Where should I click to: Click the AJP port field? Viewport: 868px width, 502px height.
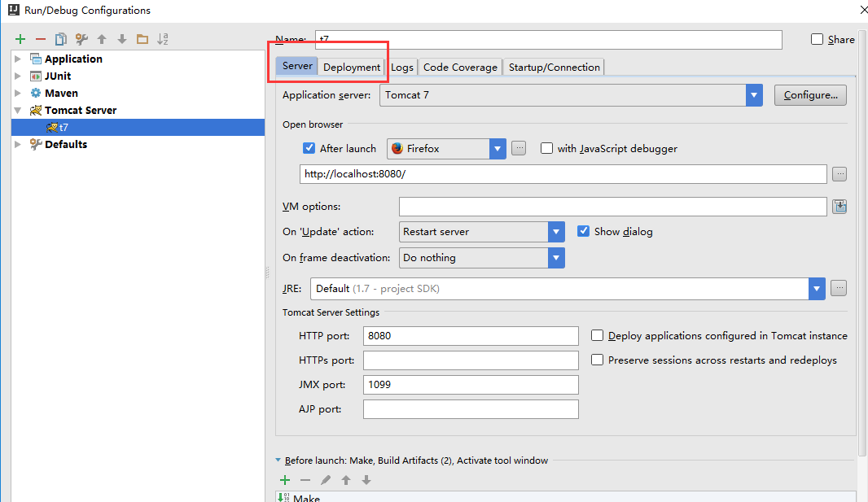pyautogui.click(x=471, y=409)
